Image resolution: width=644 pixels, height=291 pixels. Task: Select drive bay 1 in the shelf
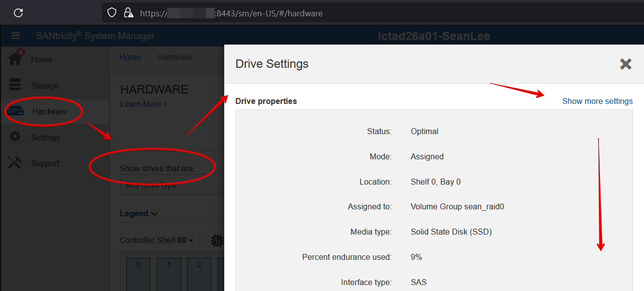click(x=169, y=275)
